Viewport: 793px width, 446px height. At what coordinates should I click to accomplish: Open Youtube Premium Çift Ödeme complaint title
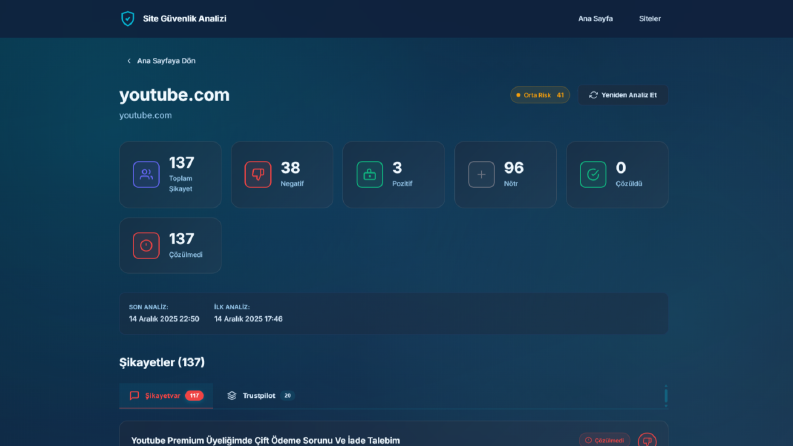tap(266, 440)
